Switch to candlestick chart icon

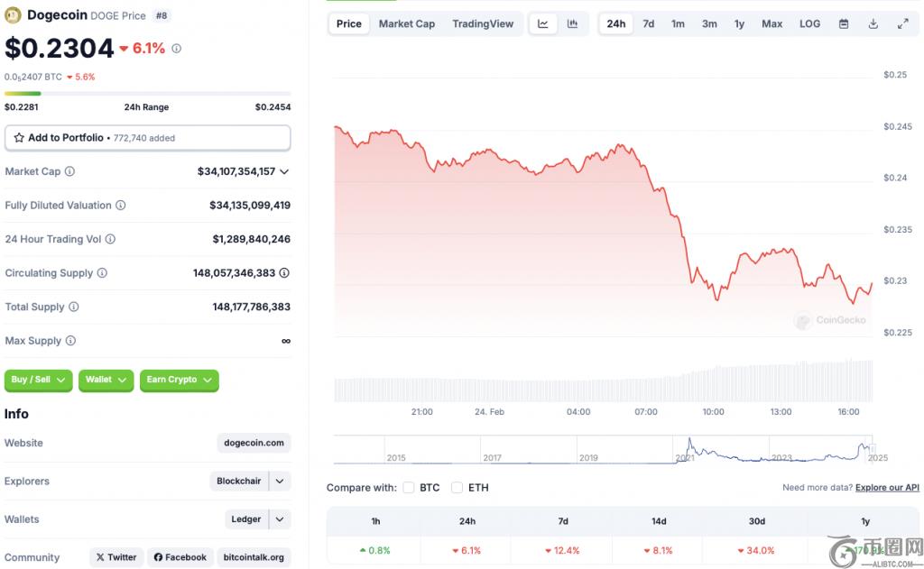point(572,24)
